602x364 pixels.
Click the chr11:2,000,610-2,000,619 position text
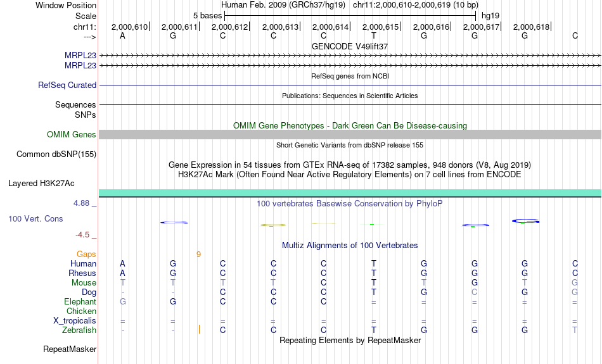[x=416, y=5]
